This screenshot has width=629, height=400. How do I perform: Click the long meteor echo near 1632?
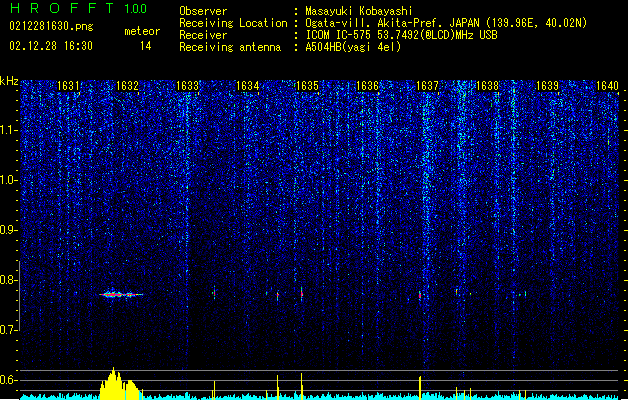click(x=121, y=294)
